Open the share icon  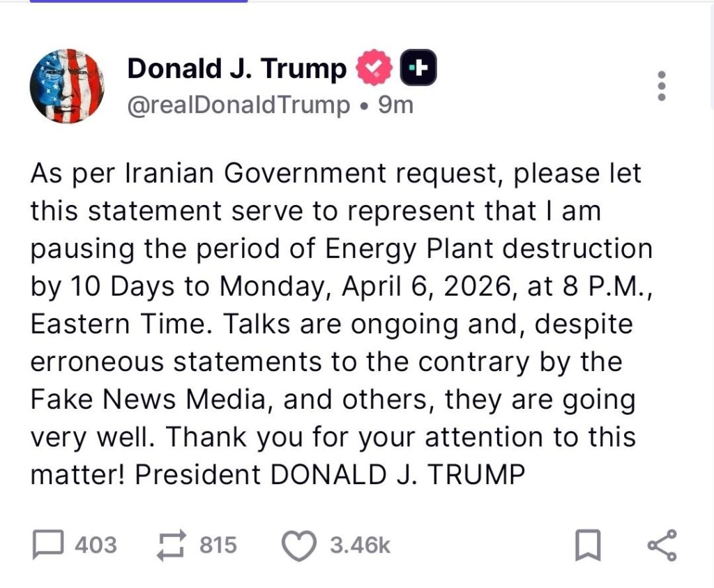pos(661,545)
